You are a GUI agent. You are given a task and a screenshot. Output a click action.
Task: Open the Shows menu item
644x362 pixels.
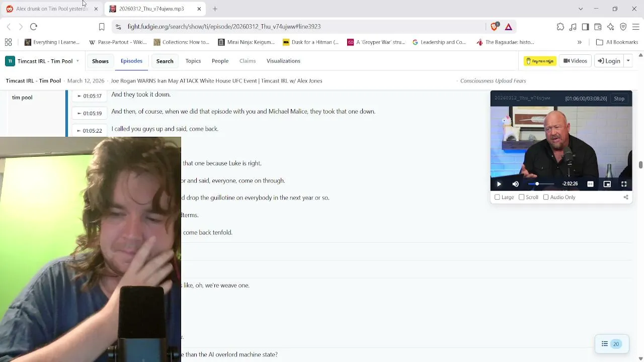click(x=100, y=61)
